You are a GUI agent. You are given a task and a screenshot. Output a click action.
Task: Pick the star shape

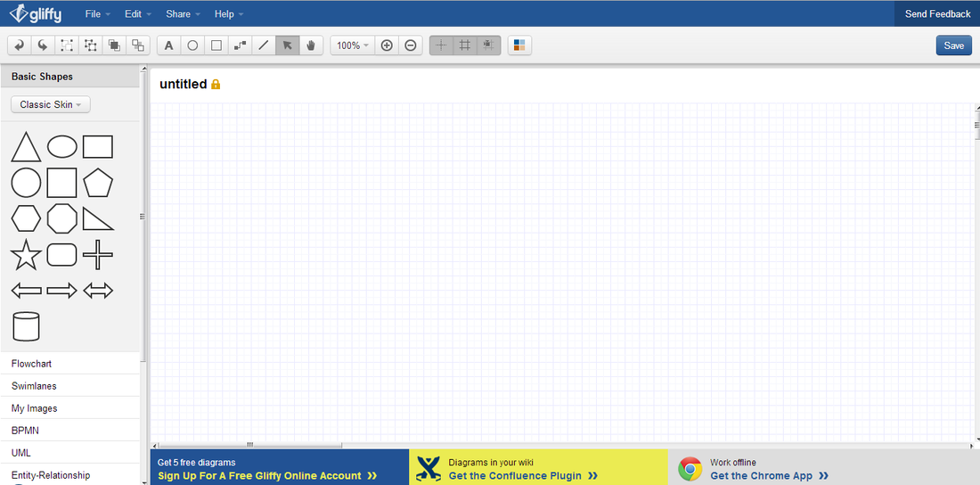click(x=26, y=255)
